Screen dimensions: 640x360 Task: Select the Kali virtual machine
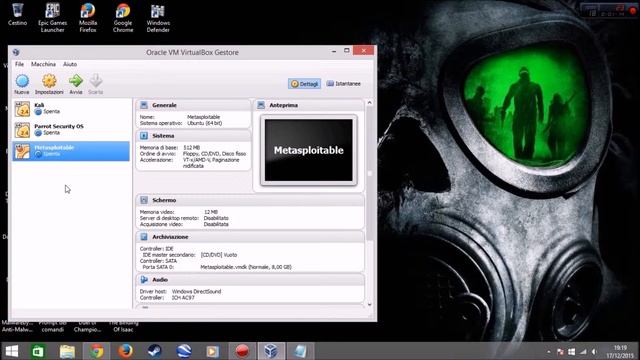click(x=71, y=109)
